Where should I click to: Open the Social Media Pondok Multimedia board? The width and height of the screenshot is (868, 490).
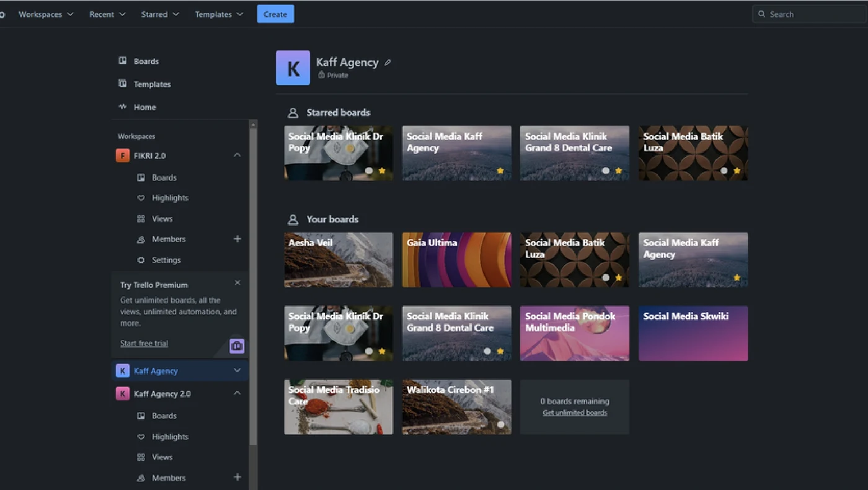[575, 333]
